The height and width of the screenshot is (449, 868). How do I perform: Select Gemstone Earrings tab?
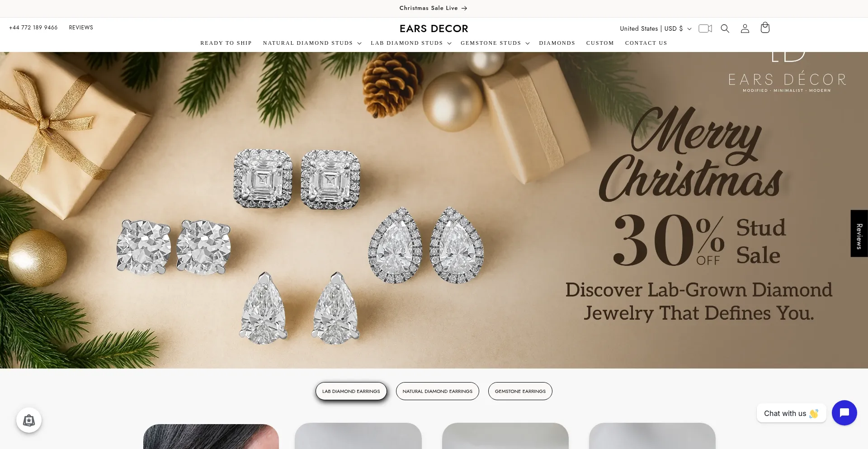coord(520,391)
